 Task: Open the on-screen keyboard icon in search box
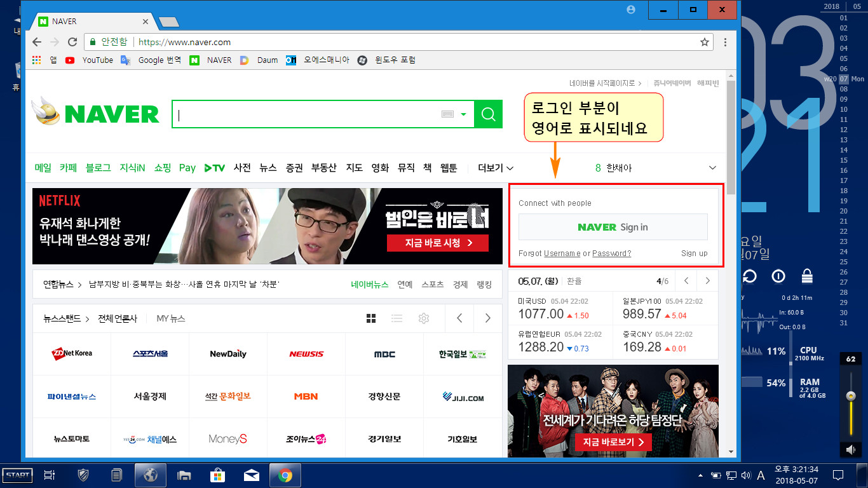tap(447, 114)
